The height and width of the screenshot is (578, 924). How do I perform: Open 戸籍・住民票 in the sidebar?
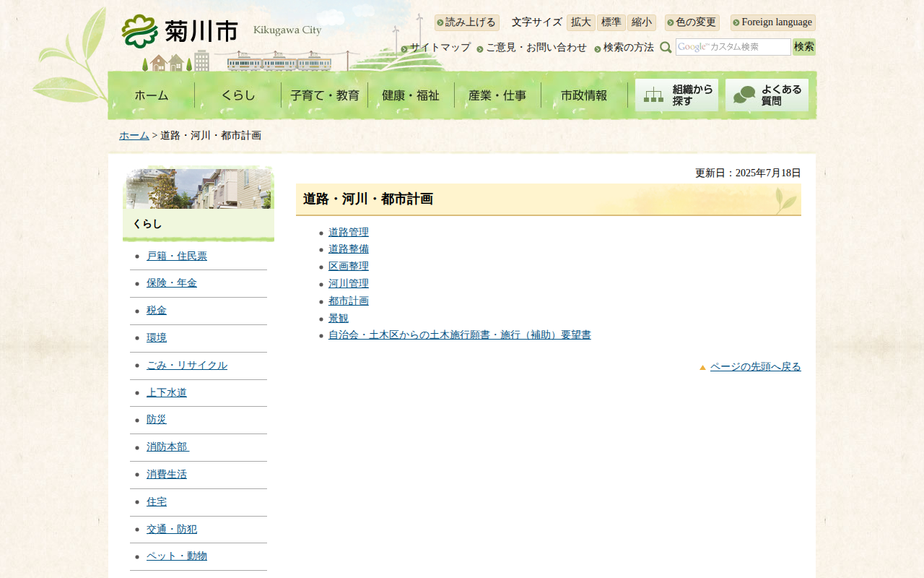(177, 256)
